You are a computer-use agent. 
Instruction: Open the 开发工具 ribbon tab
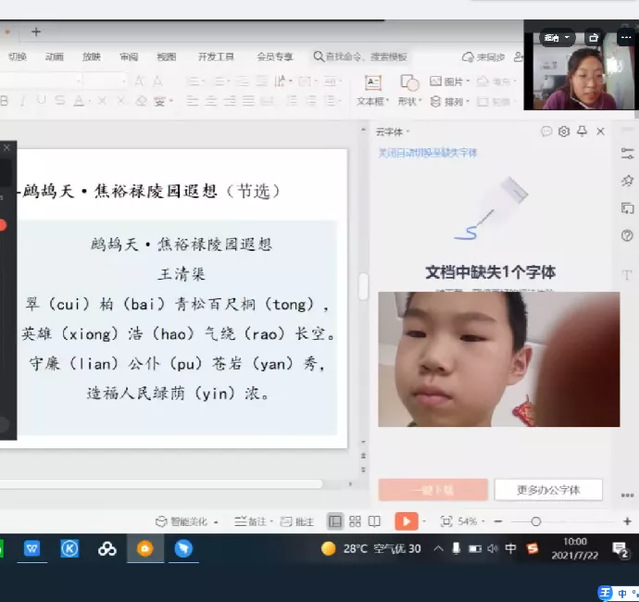[216, 57]
